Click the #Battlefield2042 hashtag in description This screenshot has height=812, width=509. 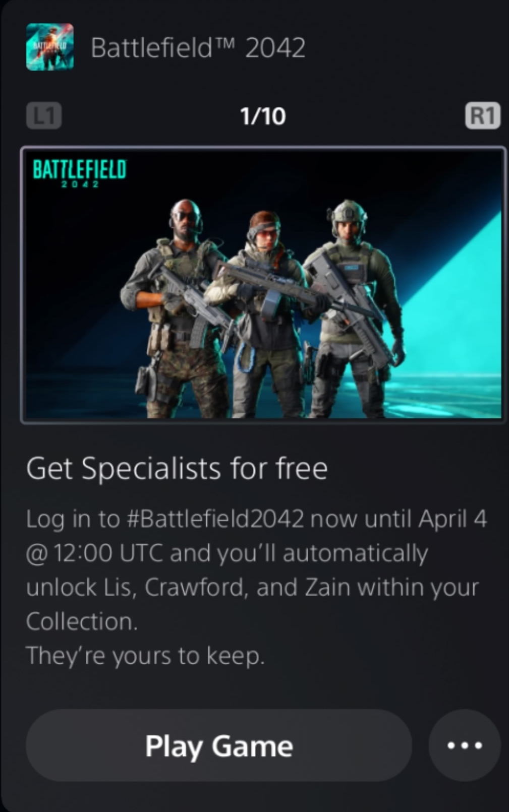[x=215, y=519]
